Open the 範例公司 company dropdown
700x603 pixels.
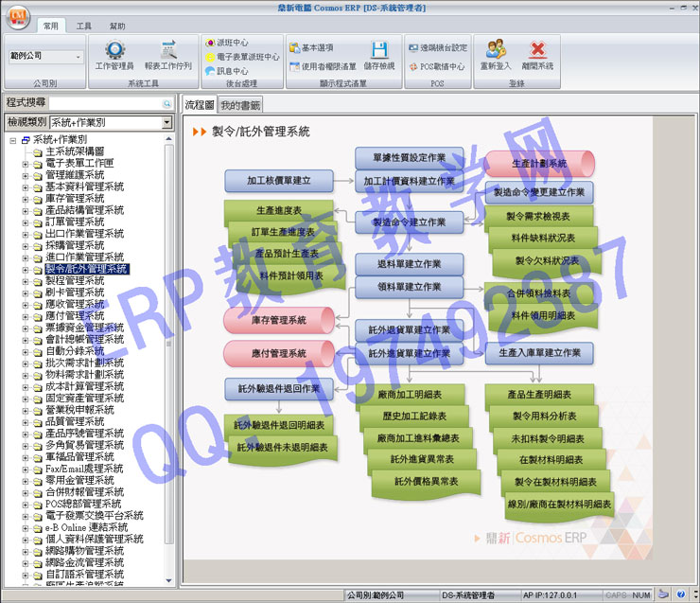78,57
